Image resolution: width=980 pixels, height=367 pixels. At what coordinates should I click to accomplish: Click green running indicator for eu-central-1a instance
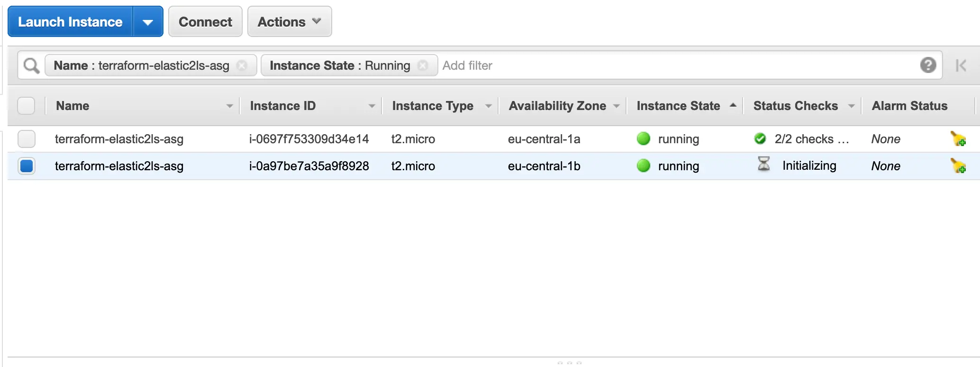click(x=644, y=138)
